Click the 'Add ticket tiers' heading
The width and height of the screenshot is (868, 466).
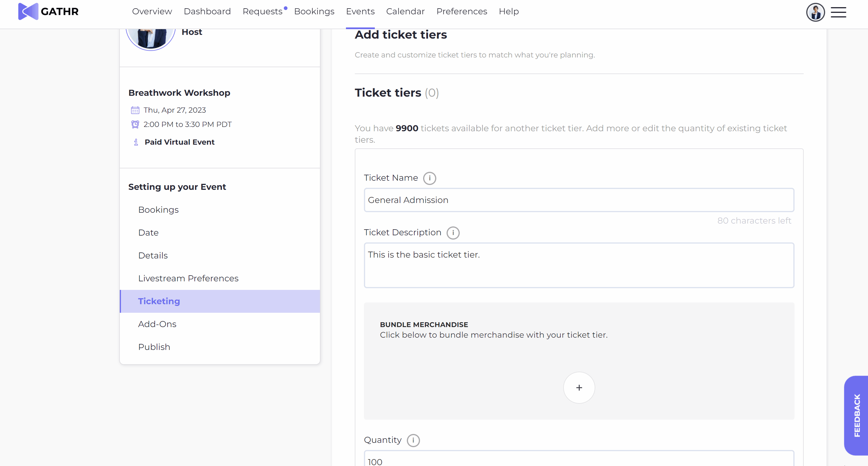click(401, 35)
